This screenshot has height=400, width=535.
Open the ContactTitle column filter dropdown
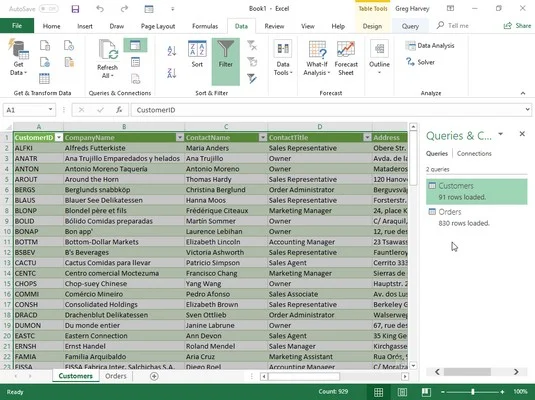click(367, 138)
